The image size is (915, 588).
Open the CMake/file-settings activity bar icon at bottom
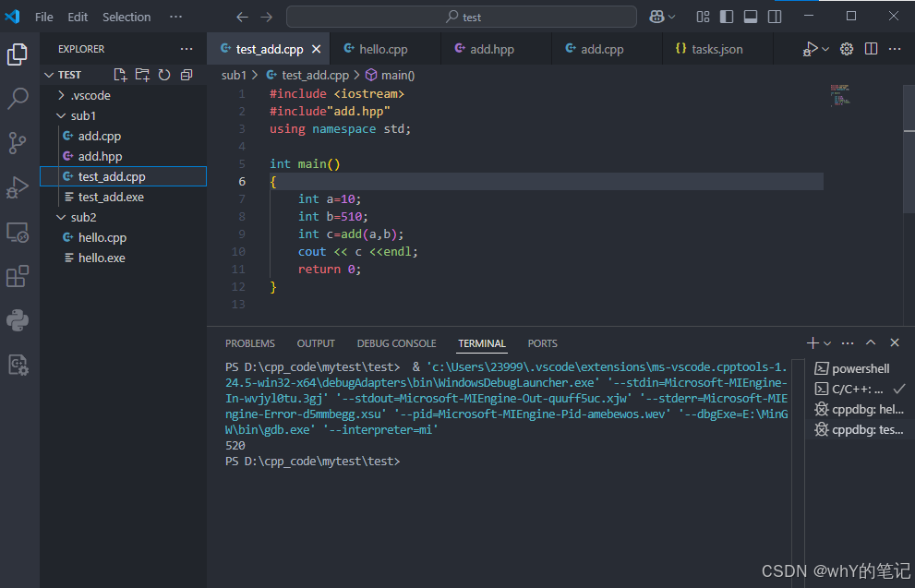[x=18, y=365]
